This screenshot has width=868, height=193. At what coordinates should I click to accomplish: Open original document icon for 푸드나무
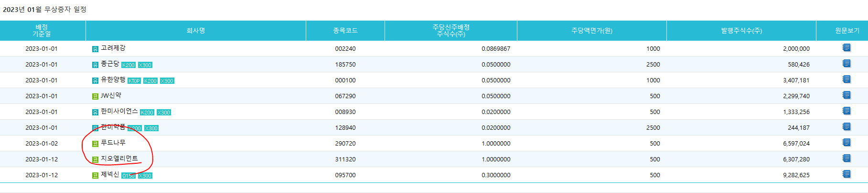(x=847, y=143)
